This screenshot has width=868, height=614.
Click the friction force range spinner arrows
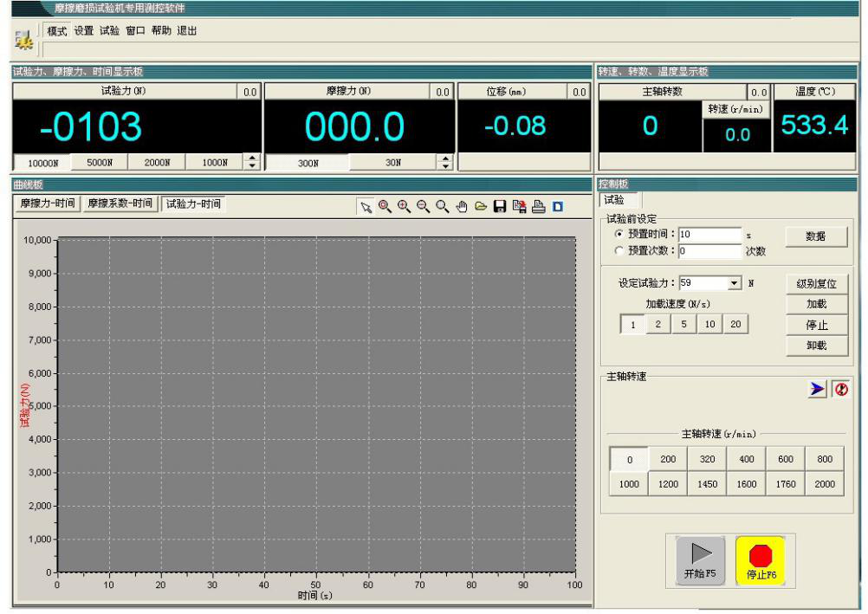(446, 161)
